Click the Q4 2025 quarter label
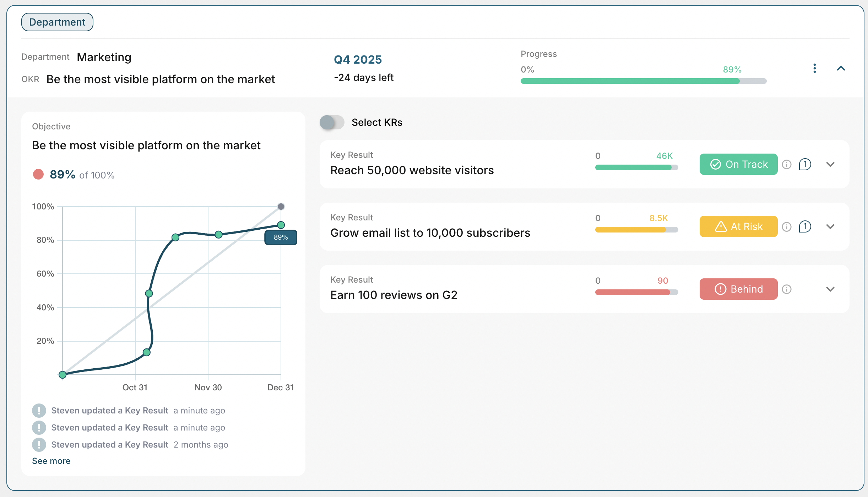Viewport: 868px width, 497px height. coord(357,59)
